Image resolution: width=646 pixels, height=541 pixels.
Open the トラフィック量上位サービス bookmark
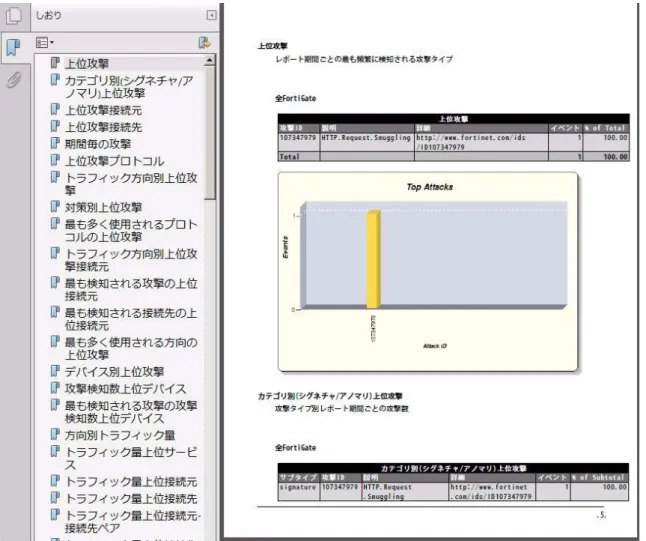tap(131, 458)
